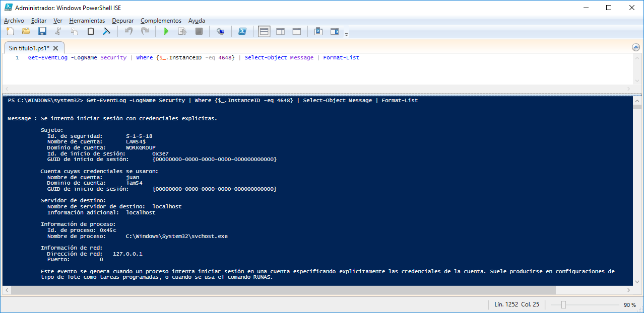
Task: Create a new script with the New icon
Action: [x=10, y=31]
